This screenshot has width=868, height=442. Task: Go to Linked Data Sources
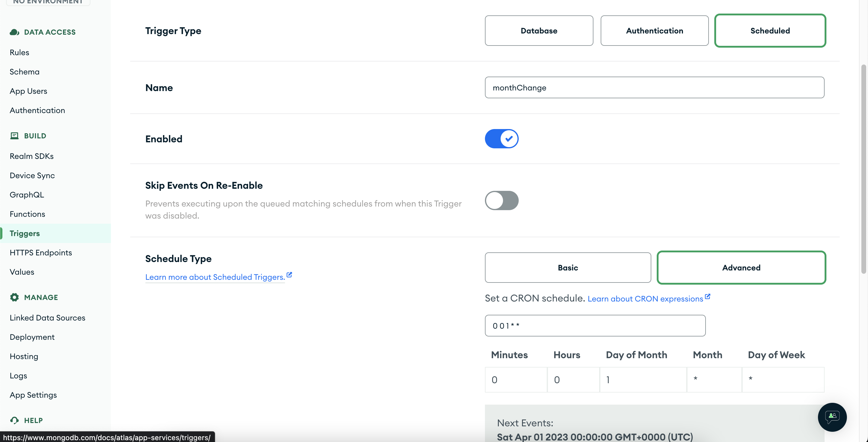click(48, 317)
